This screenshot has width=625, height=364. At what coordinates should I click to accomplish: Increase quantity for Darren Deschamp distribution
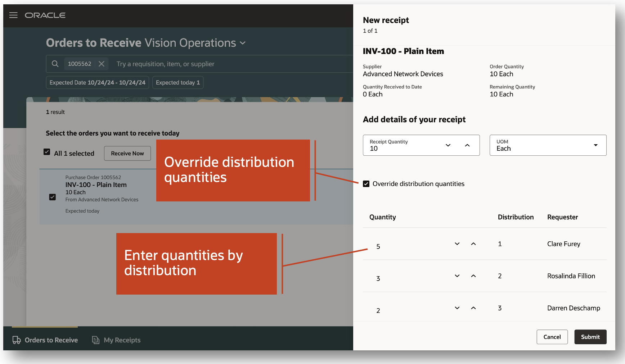coord(473,308)
